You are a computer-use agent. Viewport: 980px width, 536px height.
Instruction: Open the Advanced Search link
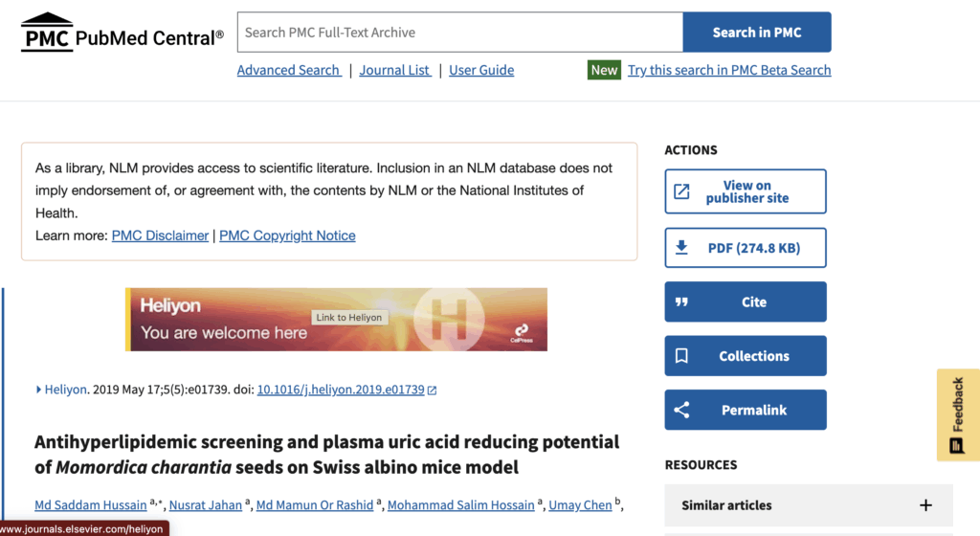point(289,70)
